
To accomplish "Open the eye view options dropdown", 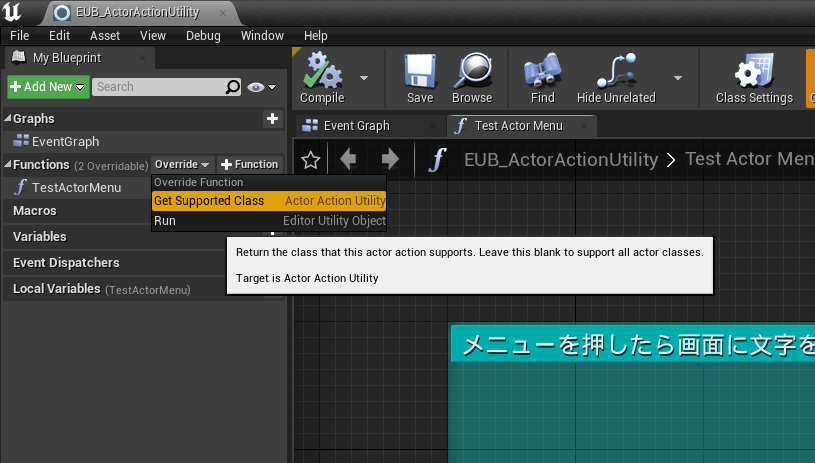I will (262, 87).
